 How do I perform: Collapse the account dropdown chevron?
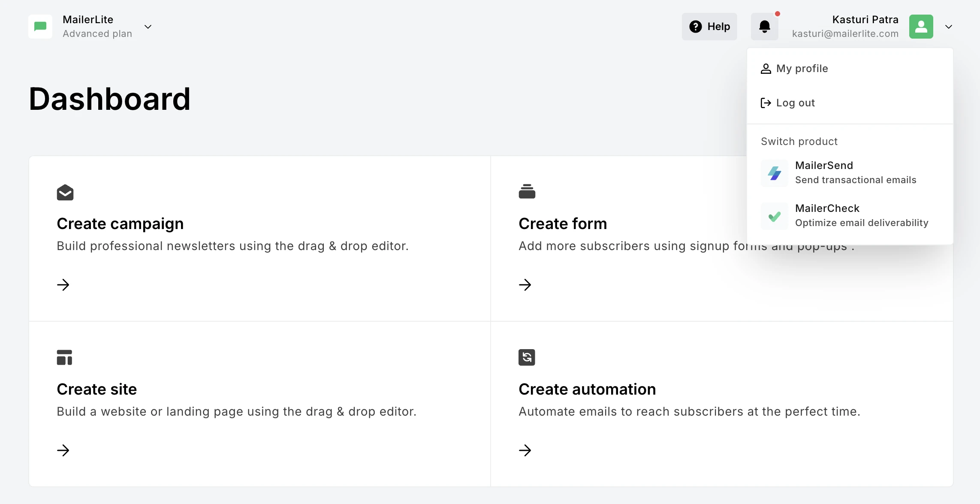pyautogui.click(x=948, y=27)
